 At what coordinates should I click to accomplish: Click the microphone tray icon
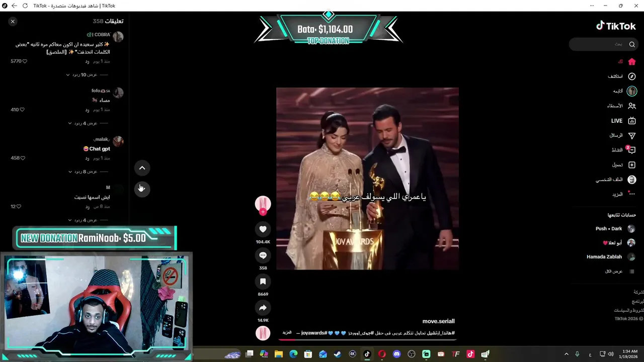click(x=577, y=354)
